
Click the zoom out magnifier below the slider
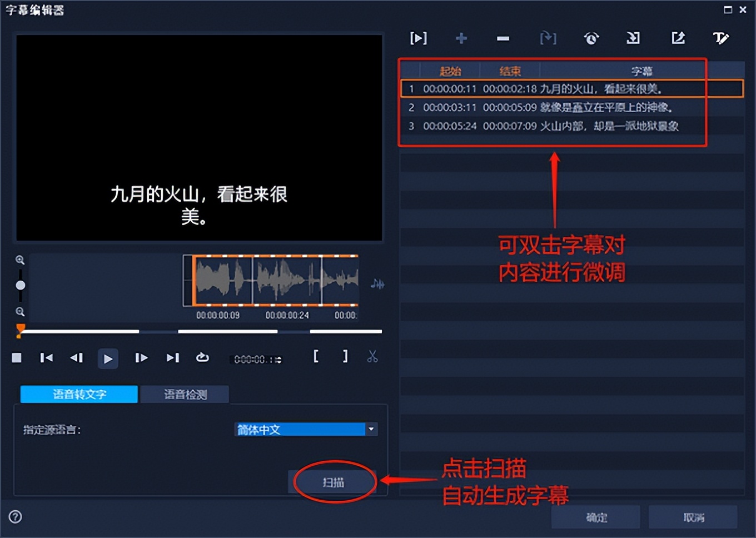pos(20,311)
